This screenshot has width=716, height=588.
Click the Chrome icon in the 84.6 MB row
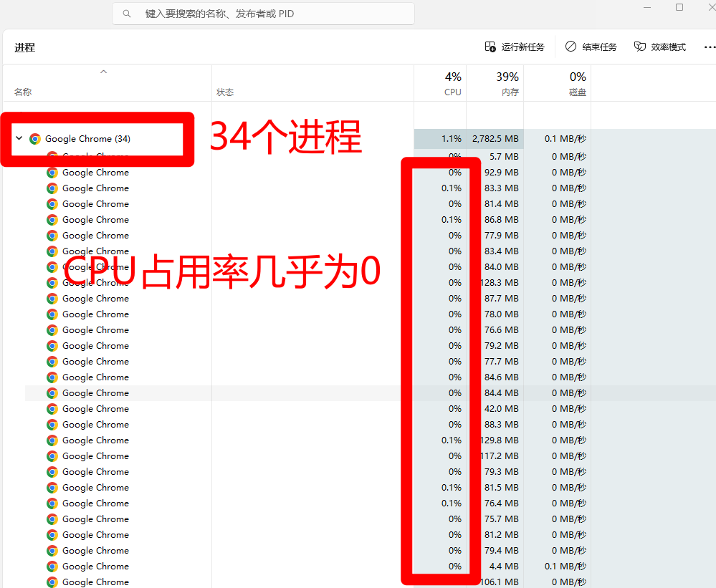[52, 377]
